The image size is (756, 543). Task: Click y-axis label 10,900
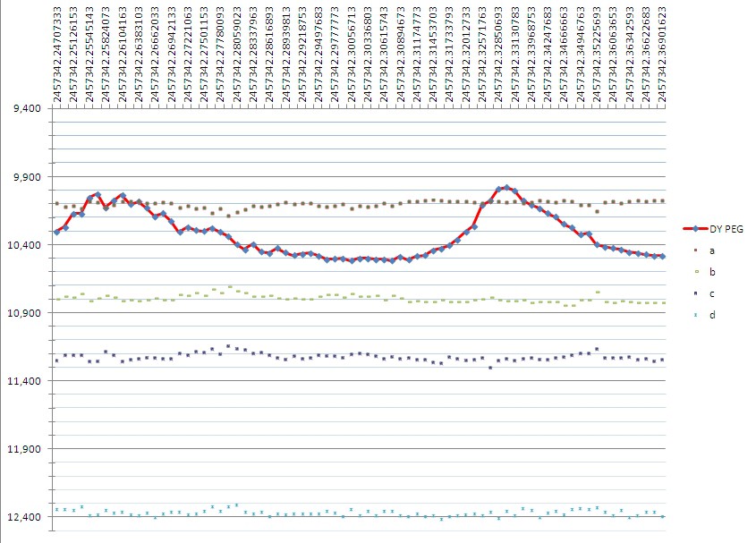click(x=24, y=313)
